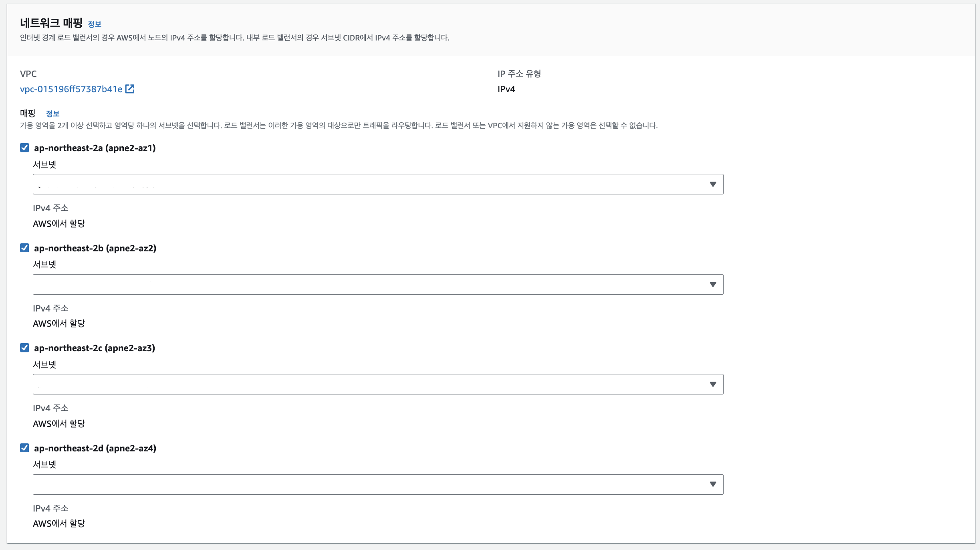Open the subnet dropdown arrow for ap-northeast-2c
Screen dimensions: 980x550
click(x=713, y=384)
